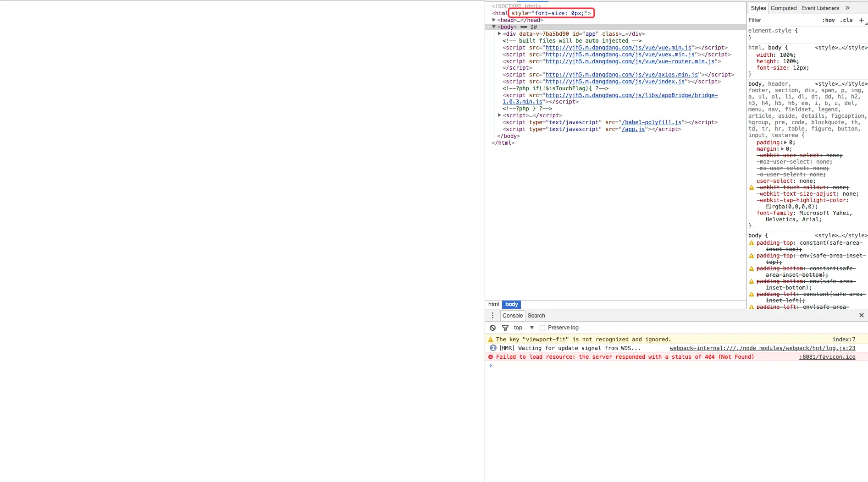
Task: Select the html element with font-size style
Action: (542, 13)
